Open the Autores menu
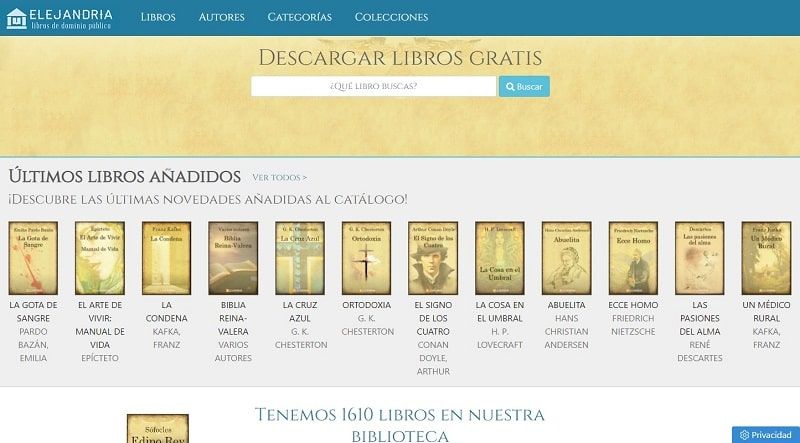The image size is (800, 443). pos(221,17)
